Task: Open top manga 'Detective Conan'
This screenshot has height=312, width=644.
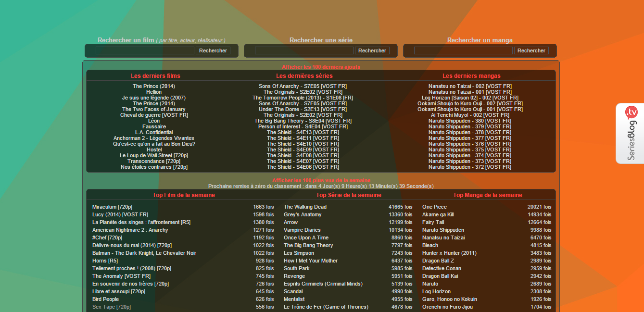Action: pos(442,268)
